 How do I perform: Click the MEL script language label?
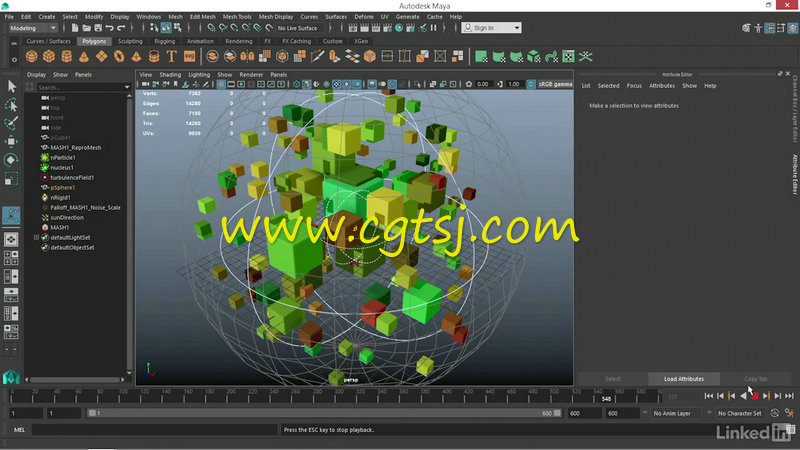19,430
